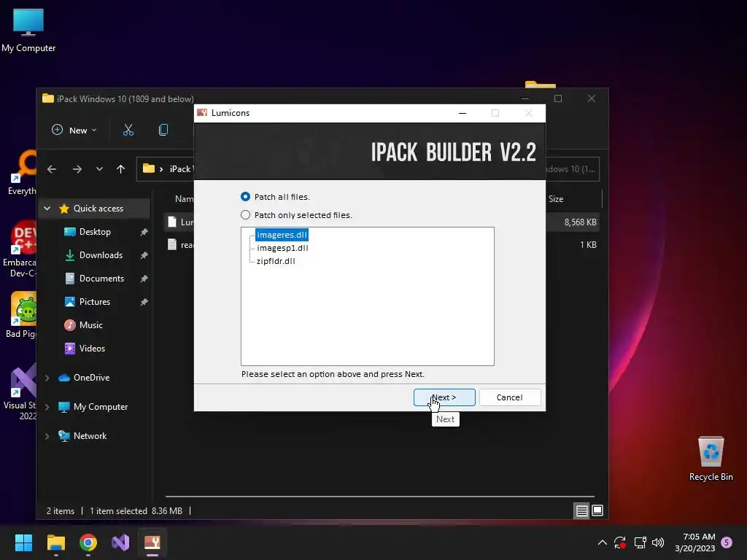Cancel the Lumicons installer
This screenshot has height=560, width=747.
(x=510, y=397)
